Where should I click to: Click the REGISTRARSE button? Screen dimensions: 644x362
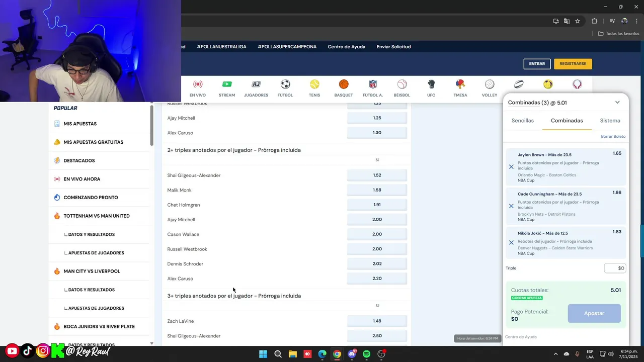[x=573, y=64]
